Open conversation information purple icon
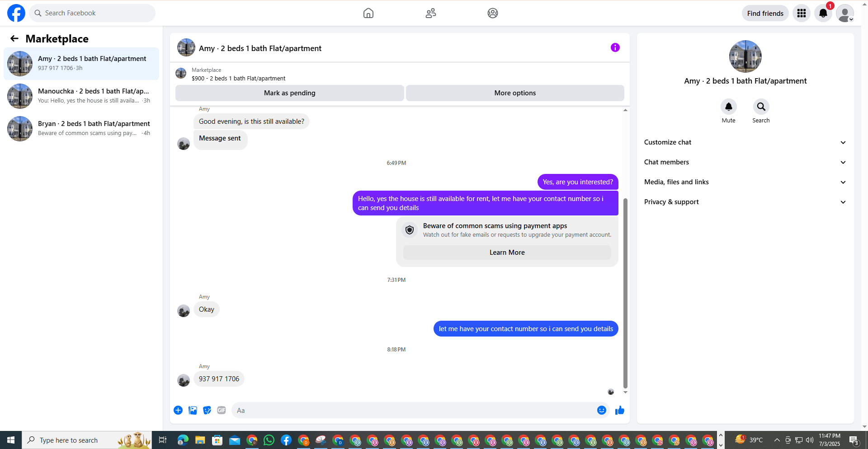The height and width of the screenshot is (449, 868). pyautogui.click(x=615, y=47)
